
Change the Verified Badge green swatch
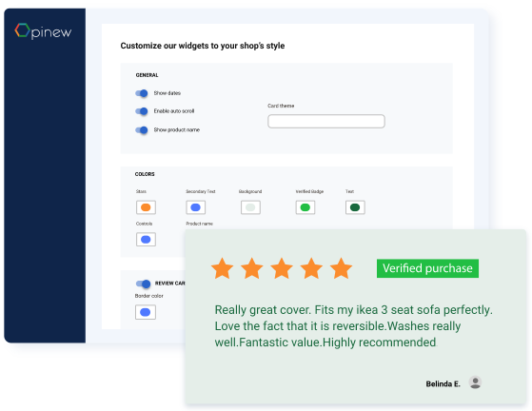[305, 207]
